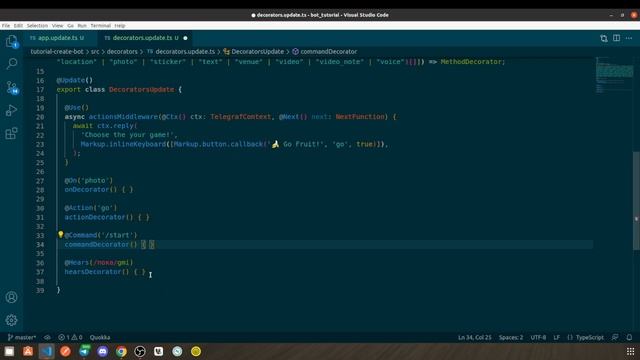Open the File menu

[x=6, y=25]
